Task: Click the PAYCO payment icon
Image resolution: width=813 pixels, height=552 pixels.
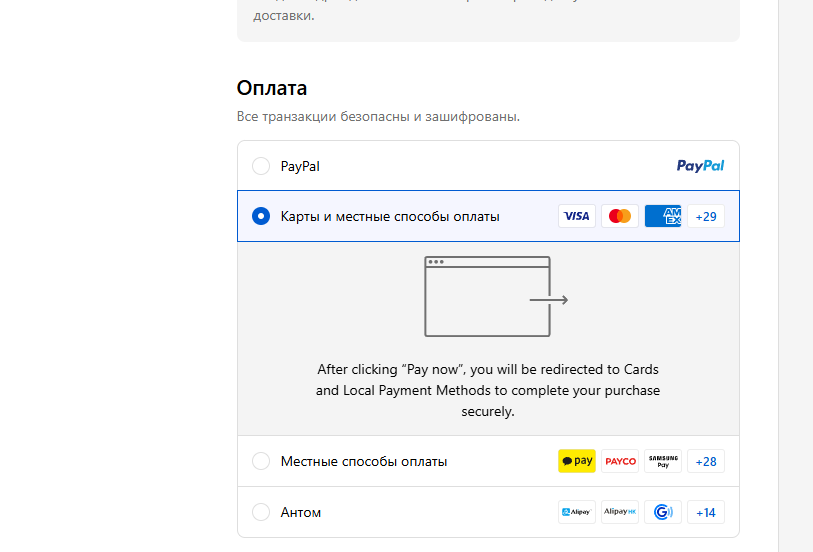Action: [x=620, y=461]
